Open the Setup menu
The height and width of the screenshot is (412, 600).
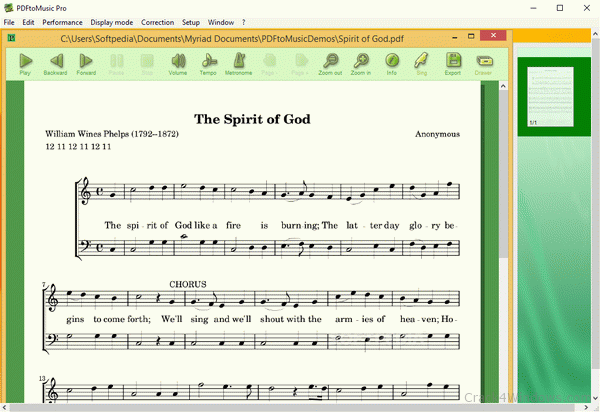point(191,22)
